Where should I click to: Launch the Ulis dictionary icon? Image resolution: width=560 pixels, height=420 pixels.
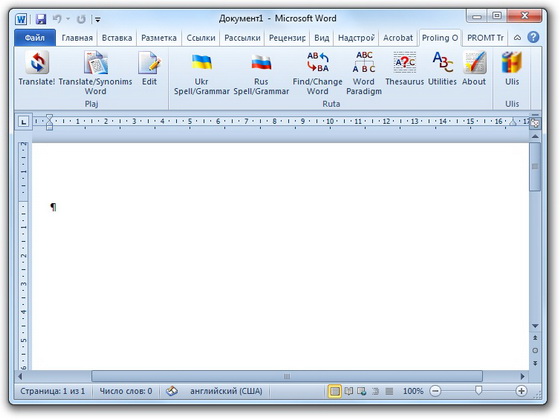pos(512,69)
